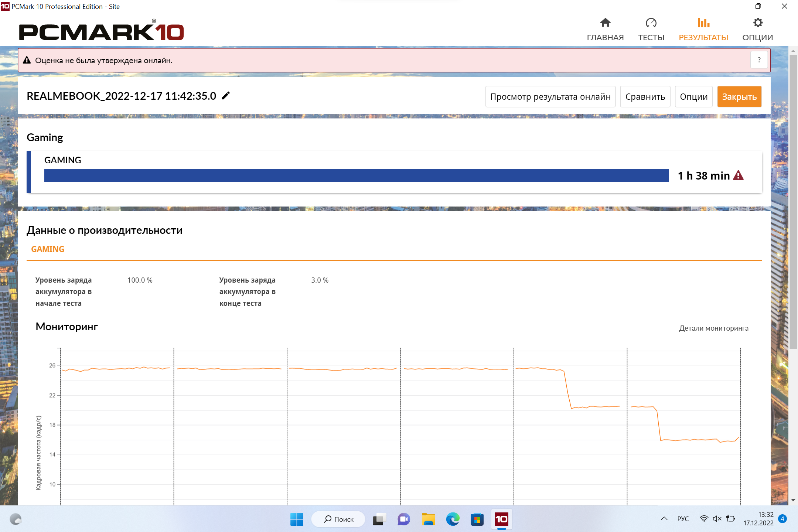This screenshot has width=798, height=532.
Task: Click the orange Закрыть button
Action: [739, 96]
